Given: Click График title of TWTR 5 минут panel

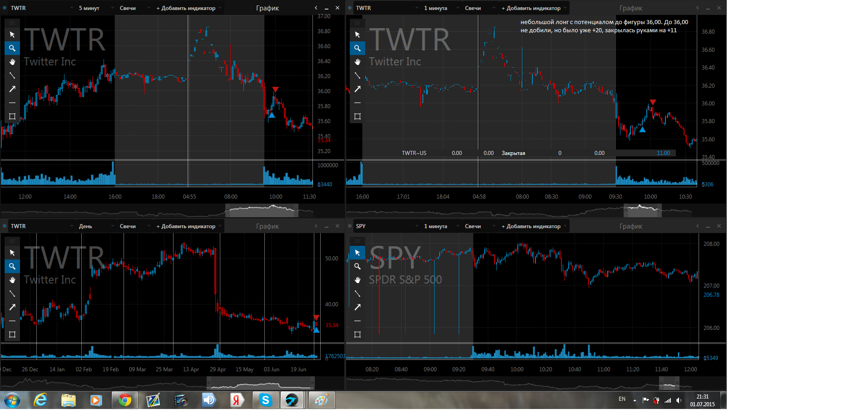Looking at the screenshot, I should tap(268, 8).
